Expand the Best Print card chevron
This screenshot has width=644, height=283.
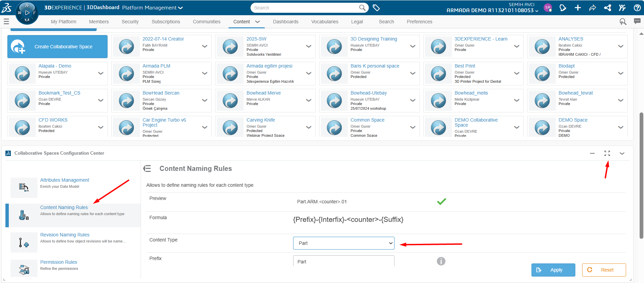point(517,73)
